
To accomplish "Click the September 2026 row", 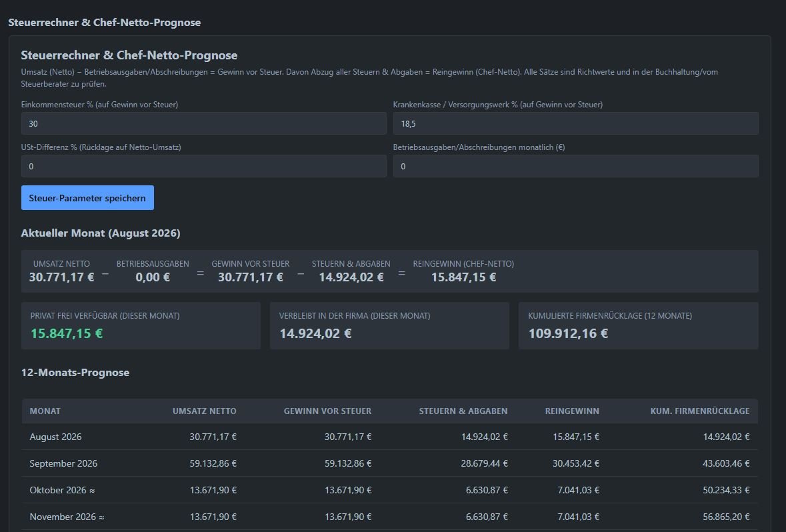I will (389, 463).
